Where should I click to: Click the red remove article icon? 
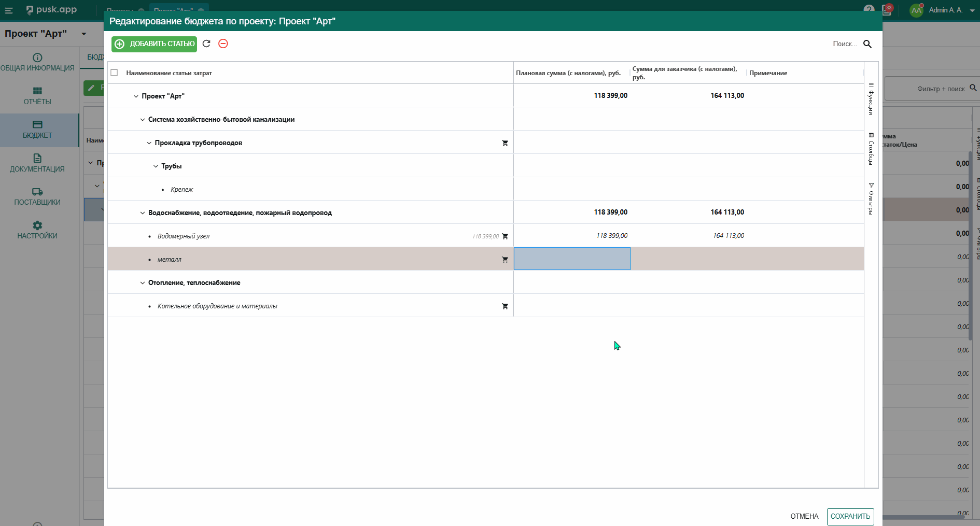coord(223,44)
